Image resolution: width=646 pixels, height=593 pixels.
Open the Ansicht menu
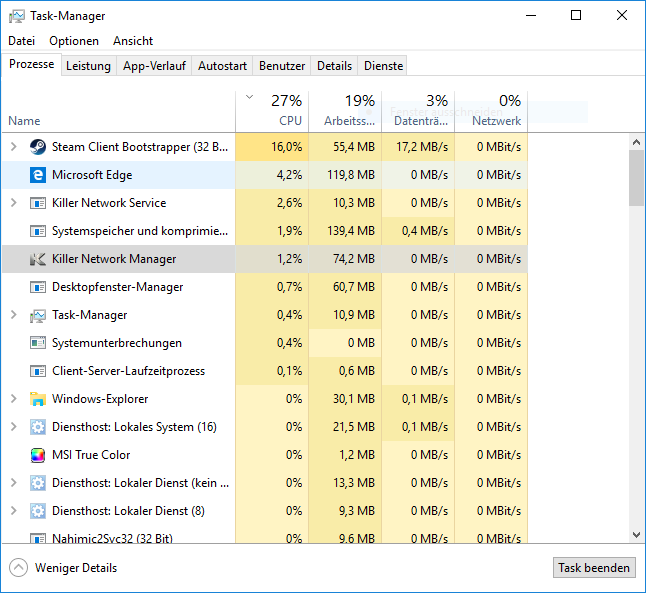point(133,41)
